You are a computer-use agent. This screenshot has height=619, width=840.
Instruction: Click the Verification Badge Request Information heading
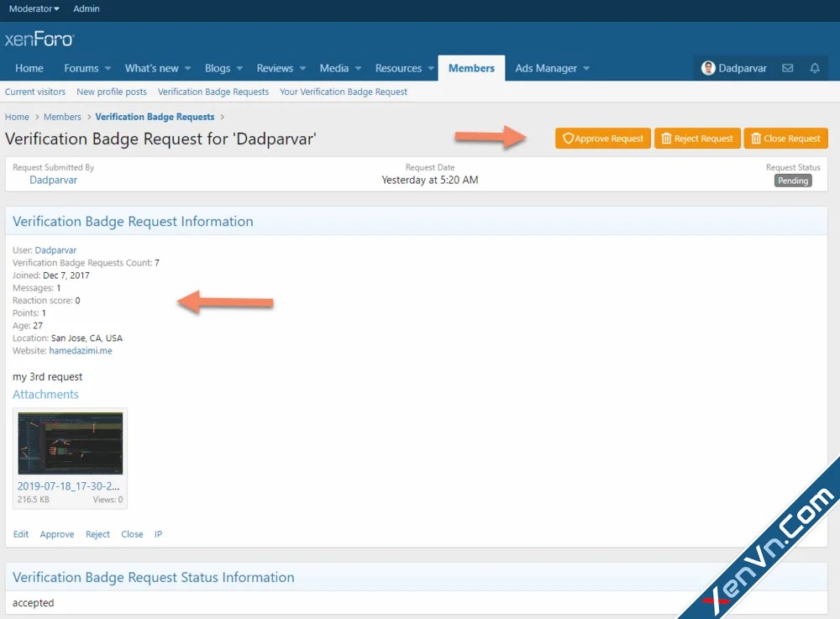point(133,221)
